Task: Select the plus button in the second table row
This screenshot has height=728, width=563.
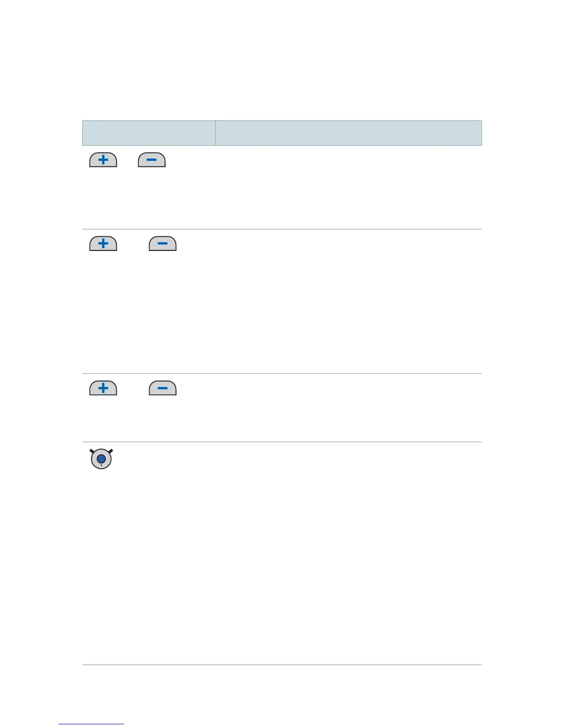Action: 103,244
